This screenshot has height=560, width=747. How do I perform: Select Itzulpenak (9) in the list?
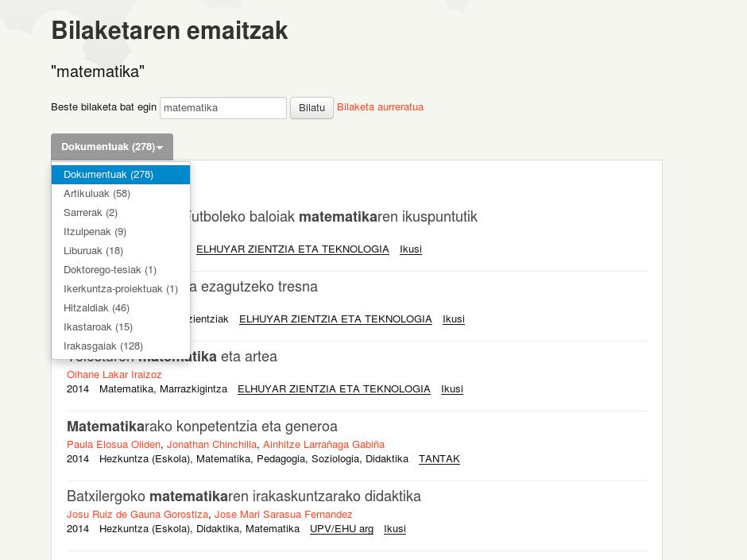click(x=95, y=232)
